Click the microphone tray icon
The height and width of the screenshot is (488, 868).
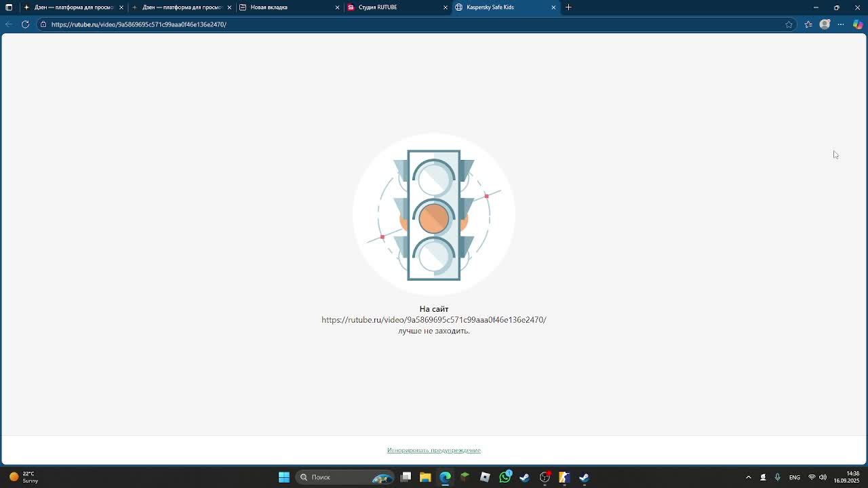point(777,477)
